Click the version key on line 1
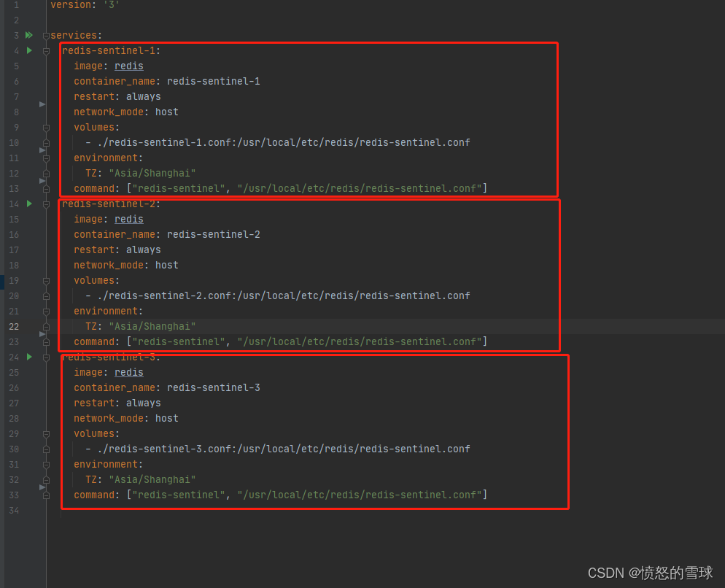 pyautogui.click(x=71, y=4)
